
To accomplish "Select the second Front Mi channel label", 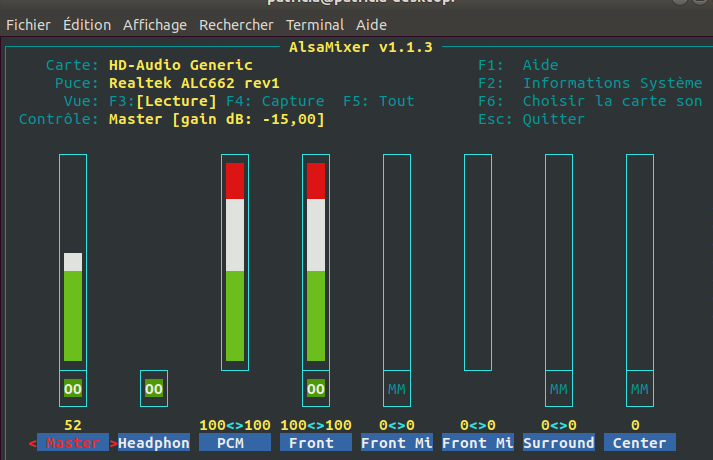I will 477,443.
